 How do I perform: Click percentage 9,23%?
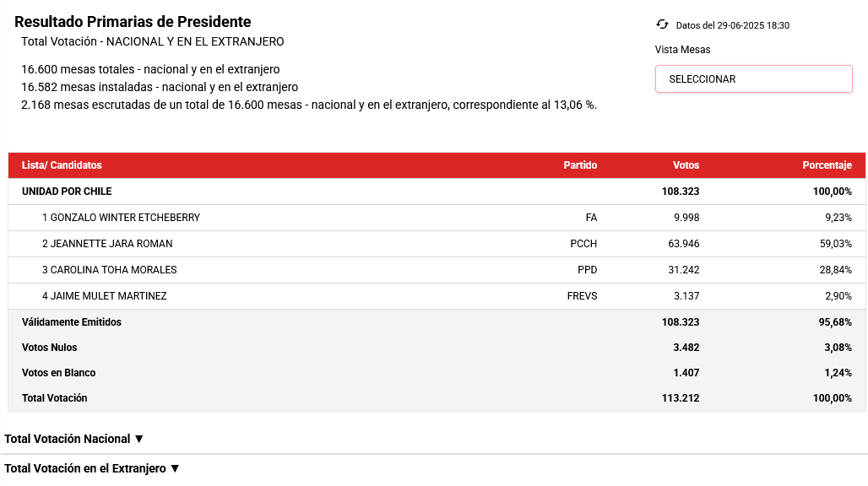[838, 218]
